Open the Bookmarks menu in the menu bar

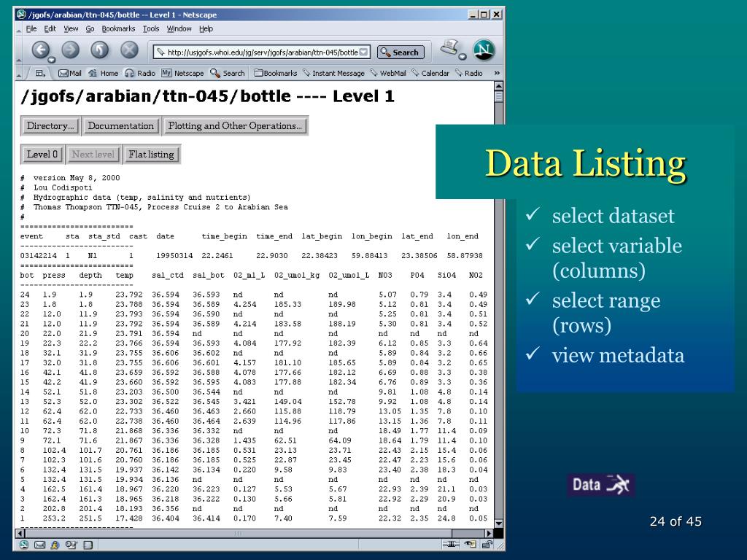tap(119, 28)
